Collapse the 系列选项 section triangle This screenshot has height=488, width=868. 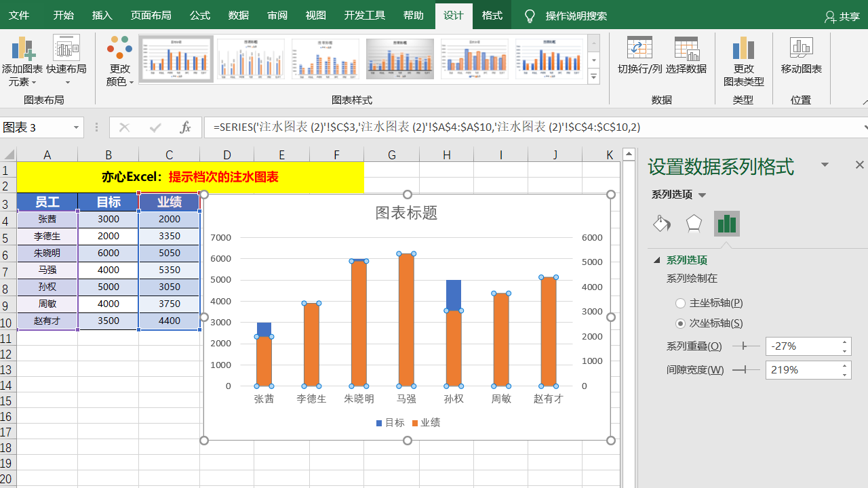pyautogui.click(x=656, y=260)
